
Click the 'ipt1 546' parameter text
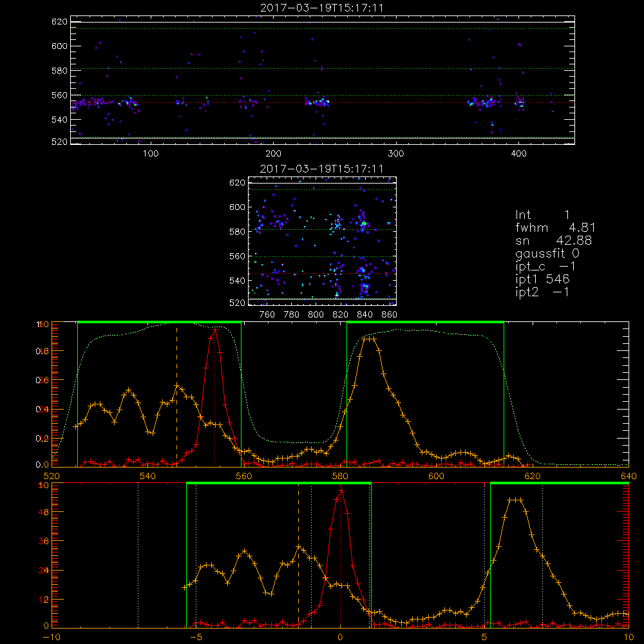click(542, 279)
